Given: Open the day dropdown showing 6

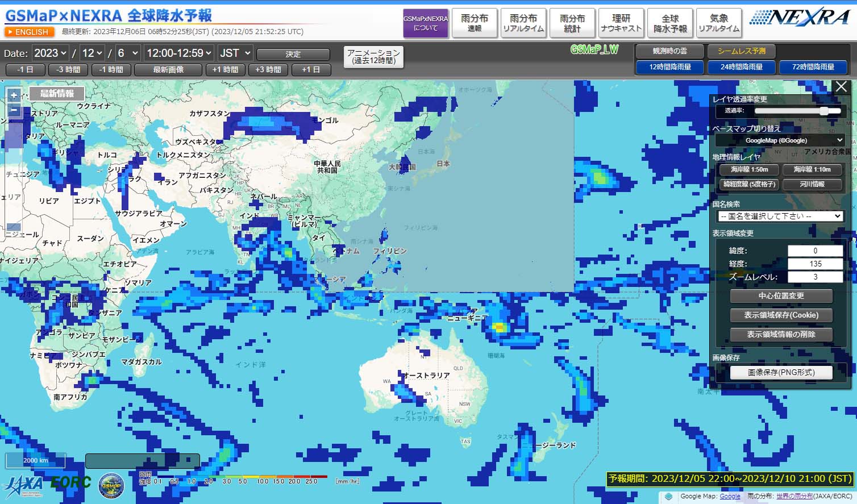Looking at the screenshot, I should point(127,53).
